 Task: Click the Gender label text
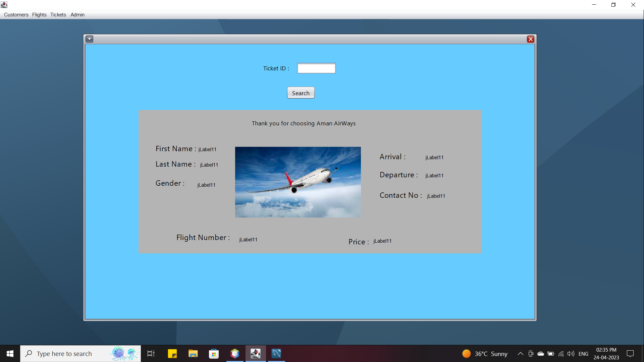[170, 183]
